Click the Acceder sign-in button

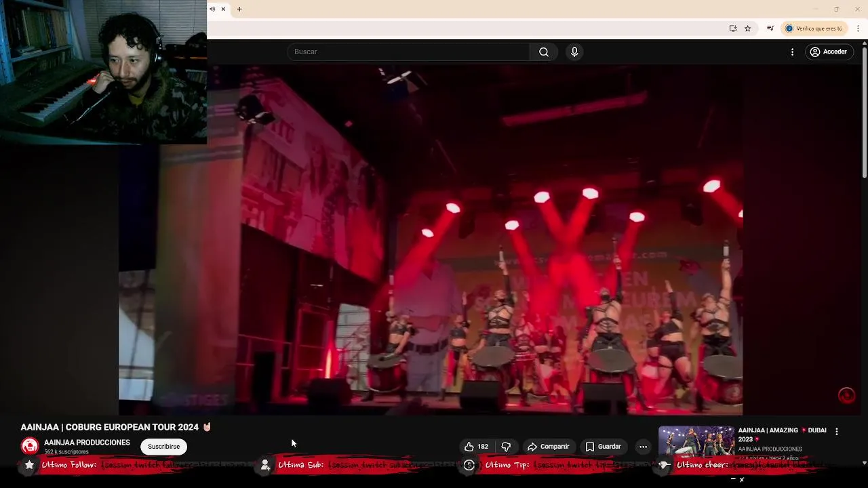coord(829,52)
